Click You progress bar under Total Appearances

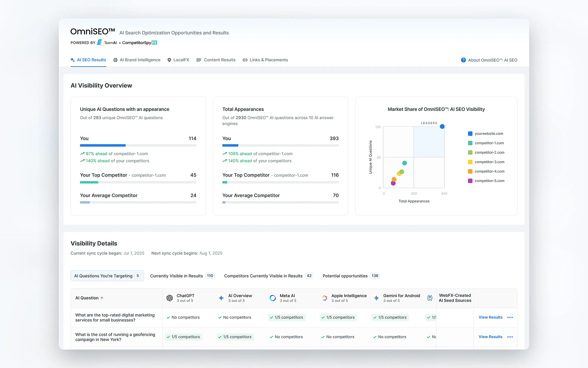pos(280,146)
